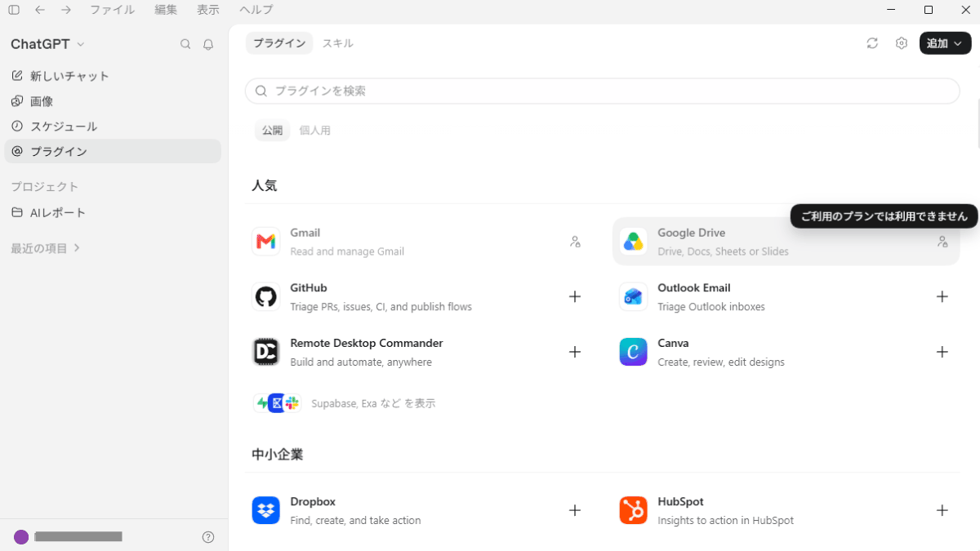Select the 個人用 filter
Viewport: 980px width, 551px height.
click(x=314, y=131)
